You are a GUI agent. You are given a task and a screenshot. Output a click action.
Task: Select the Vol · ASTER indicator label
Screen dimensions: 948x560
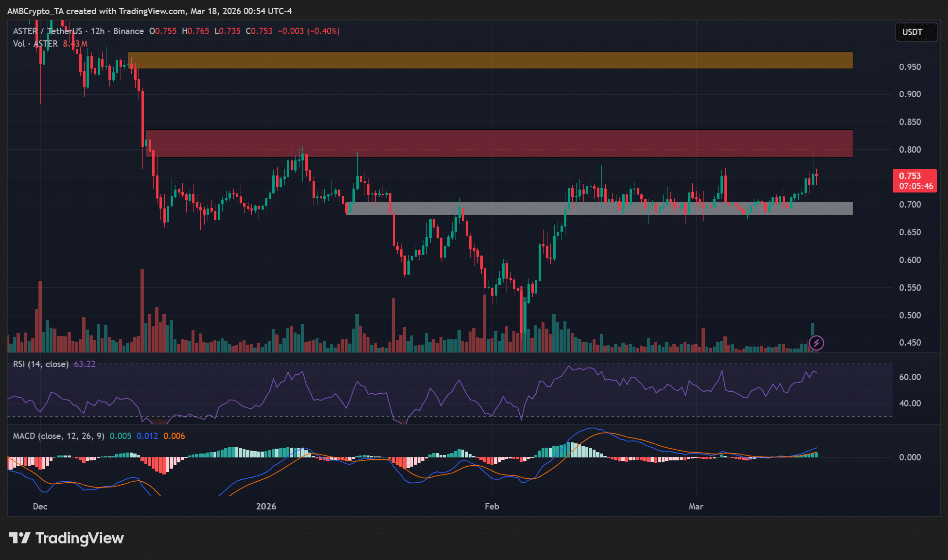pyautogui.click(x=35, y=44)
